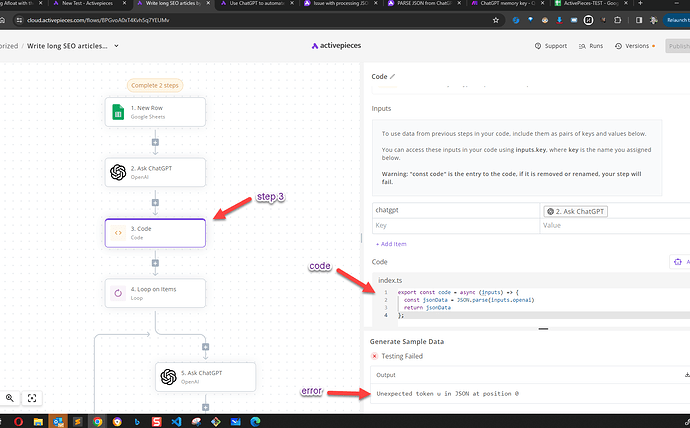Open Visual Studio Code from taskbar
690x428 pixels.
(x=176, y=422)
